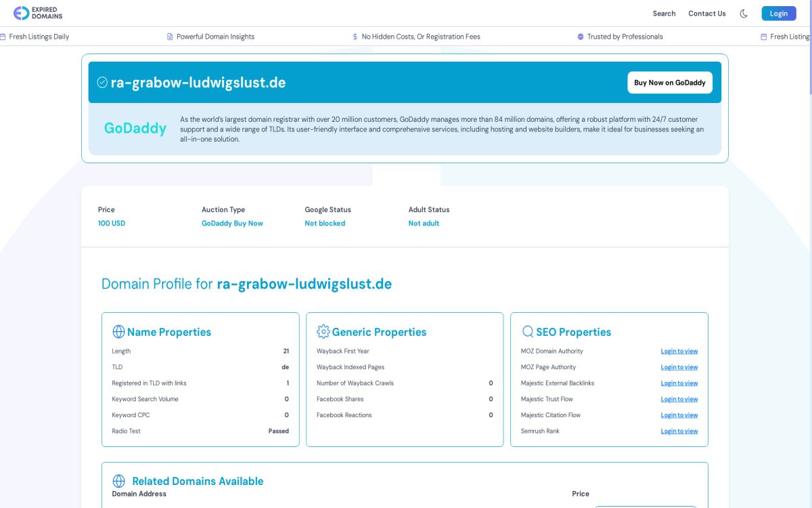Click the gear icon on Generic Properties panel
The image size is (812, 508).
pos(323,332)
